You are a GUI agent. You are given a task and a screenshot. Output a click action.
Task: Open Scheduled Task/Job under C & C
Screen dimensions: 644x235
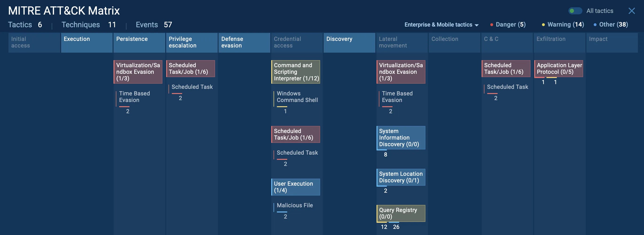(x=506, y=68)
